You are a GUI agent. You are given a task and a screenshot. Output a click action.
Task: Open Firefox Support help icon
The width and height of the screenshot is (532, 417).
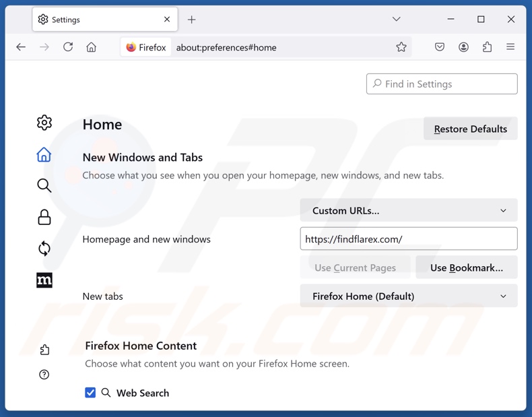click(x=44, y=375)
